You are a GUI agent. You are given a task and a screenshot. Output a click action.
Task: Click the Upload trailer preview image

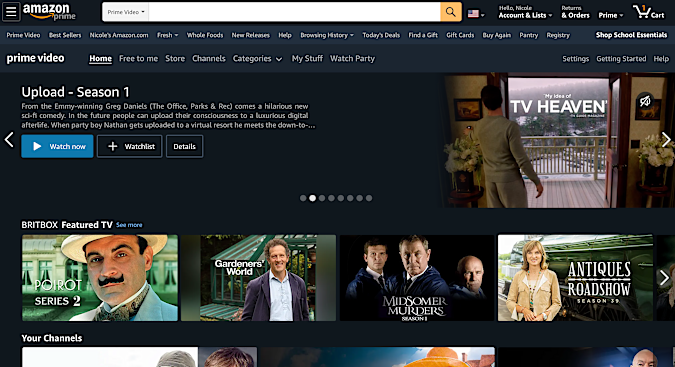point(559,140)
